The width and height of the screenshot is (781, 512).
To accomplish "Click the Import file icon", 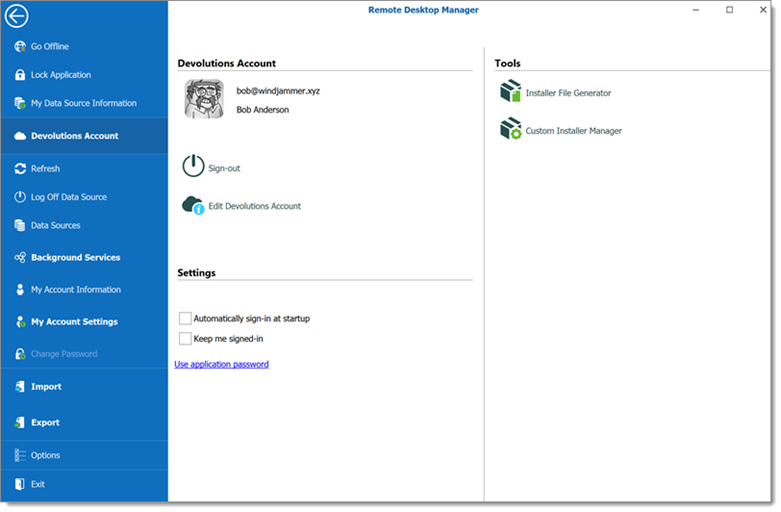I will (x=20, y=386).
